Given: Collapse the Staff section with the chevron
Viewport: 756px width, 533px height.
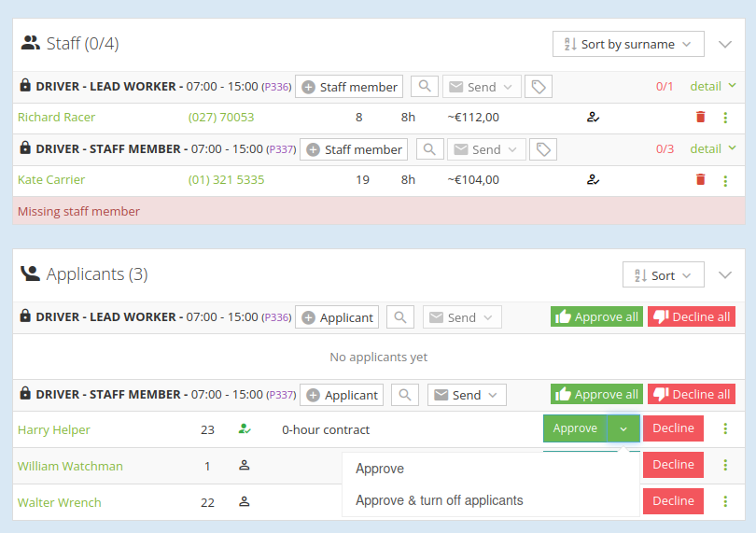Looking at the screenshot, I should 725,45.
